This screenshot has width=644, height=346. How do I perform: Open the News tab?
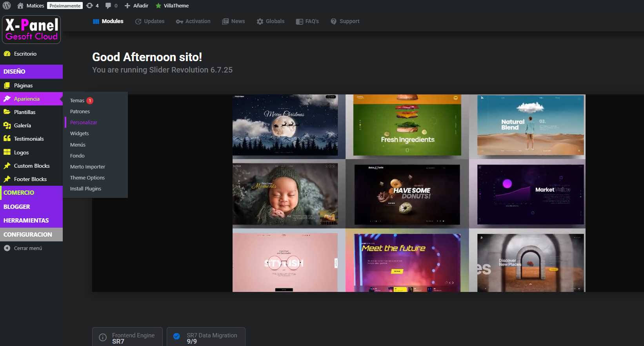tap(233, 21)
